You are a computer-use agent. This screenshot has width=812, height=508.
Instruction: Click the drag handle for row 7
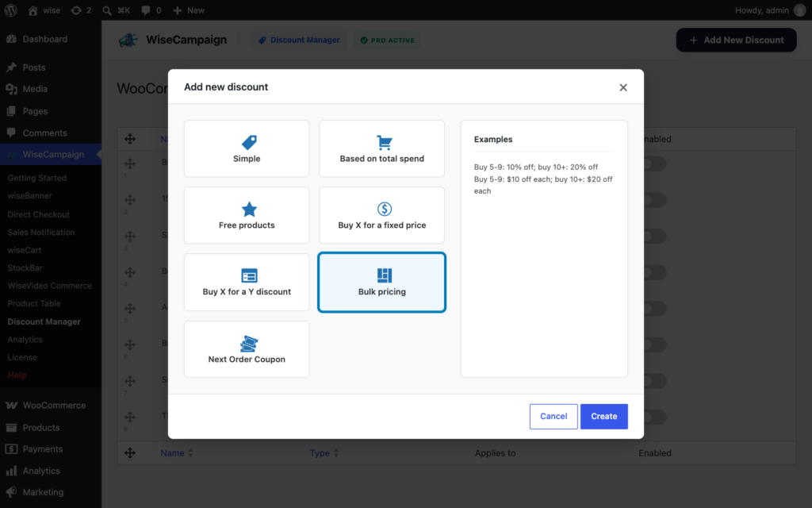tap(130, 381)
